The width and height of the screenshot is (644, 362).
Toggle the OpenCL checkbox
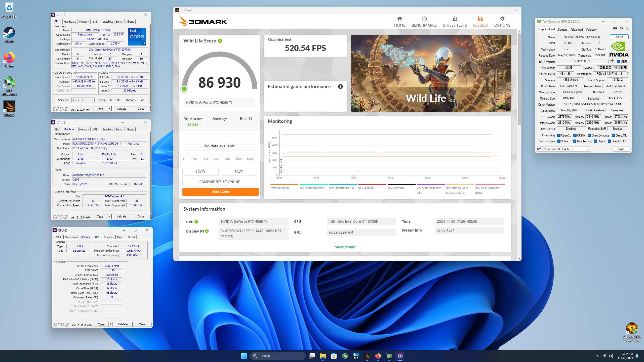[x=559, y=135]
